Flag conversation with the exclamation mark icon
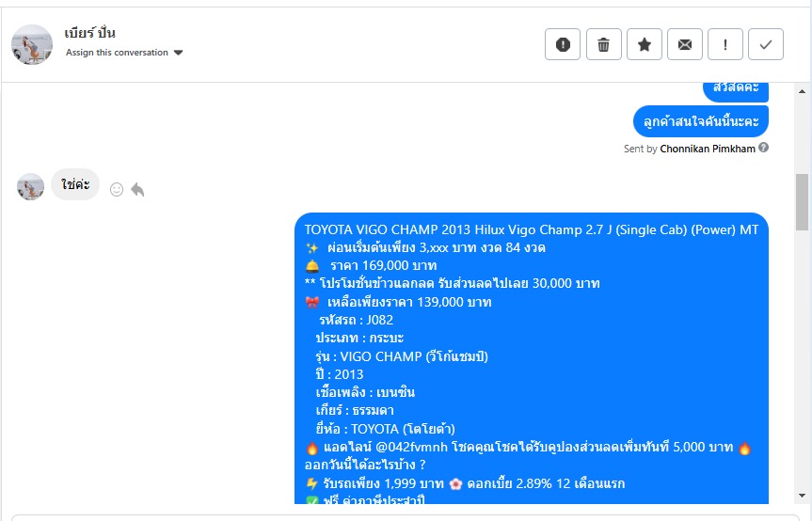 point(725,44)
